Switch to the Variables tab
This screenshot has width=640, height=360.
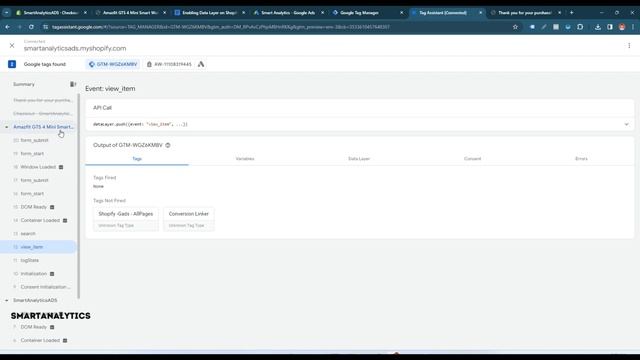[x=245, y=158]
